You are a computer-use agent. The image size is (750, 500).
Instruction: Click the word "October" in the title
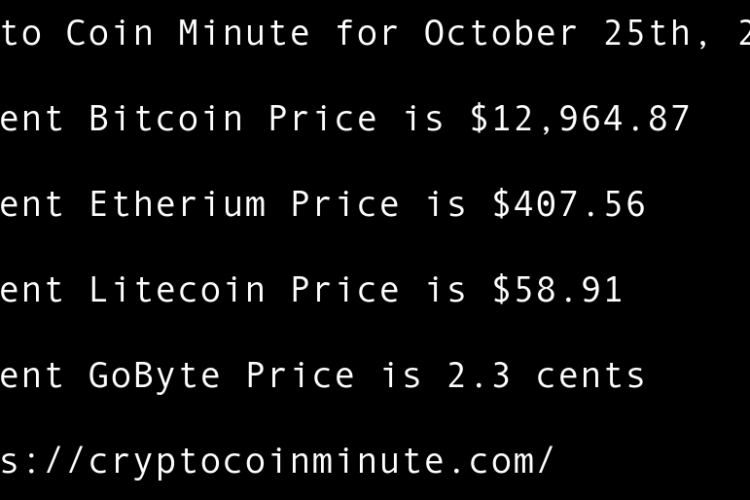click(501, 34)
